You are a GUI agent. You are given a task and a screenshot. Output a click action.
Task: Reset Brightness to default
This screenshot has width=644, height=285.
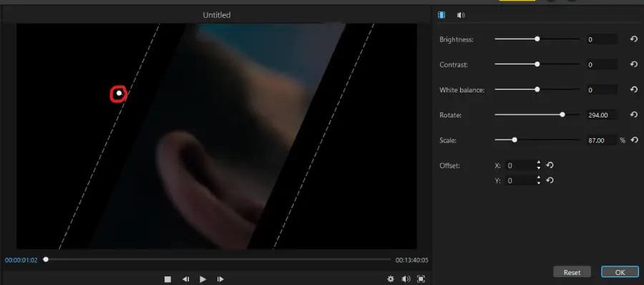click(x=634, y=39)
